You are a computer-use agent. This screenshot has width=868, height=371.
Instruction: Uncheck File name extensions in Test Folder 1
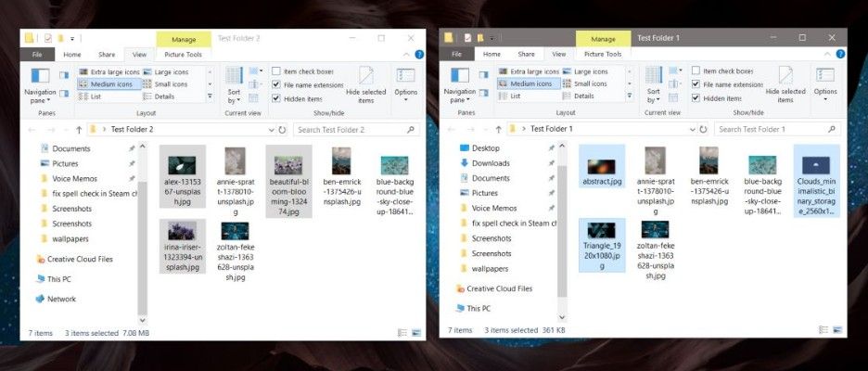pyautogui.click(x=696, y=84)
